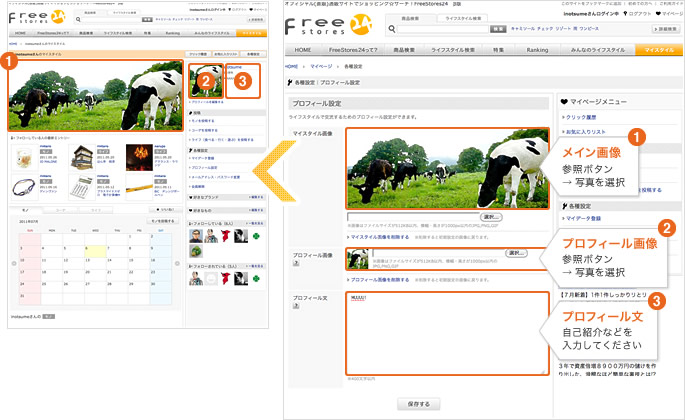The width and height of the screenshot is (685, 420).
Task: Open the Ranking nav item in left window
Action: 173,33
